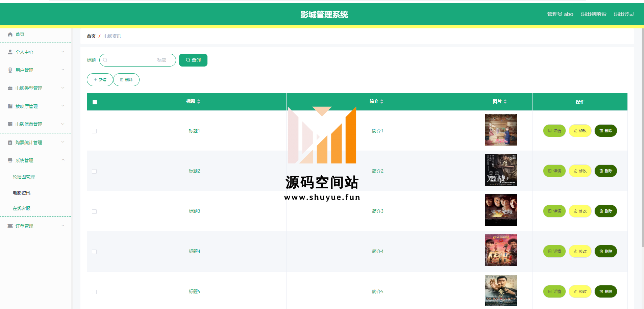Check the row checkbox for 标题3
This screenshot has height=309, width=644.
pos(94,211)
